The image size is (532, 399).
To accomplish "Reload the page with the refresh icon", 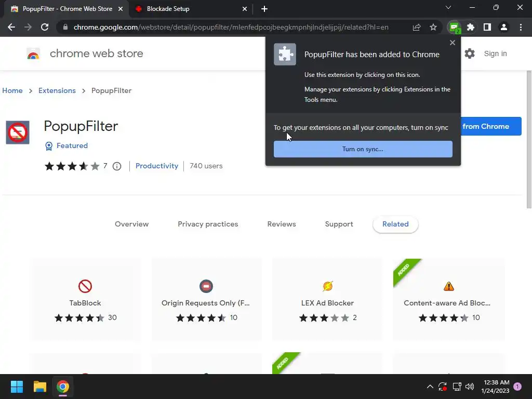I will [45, 27].
